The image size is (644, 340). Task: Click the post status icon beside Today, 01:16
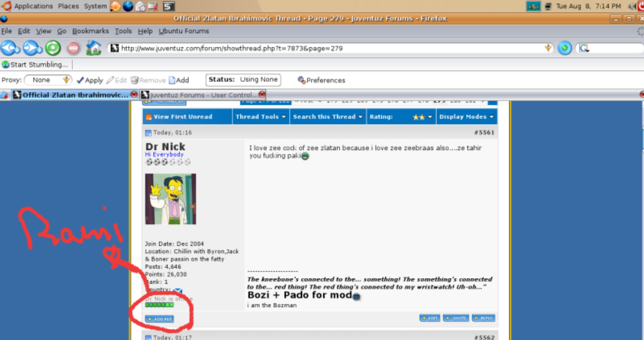tap(148, 133)
